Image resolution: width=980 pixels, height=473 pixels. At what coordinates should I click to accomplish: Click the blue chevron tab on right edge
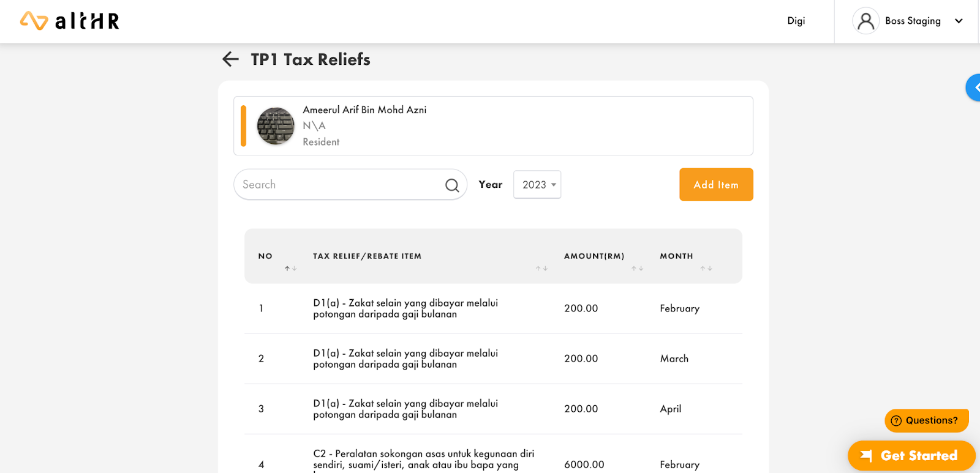(974, 88)
